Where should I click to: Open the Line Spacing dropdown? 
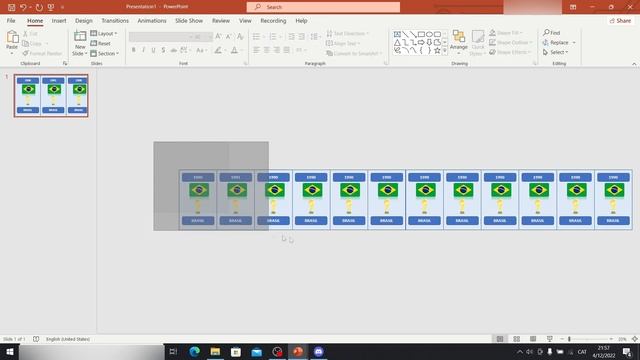[315, 37]
